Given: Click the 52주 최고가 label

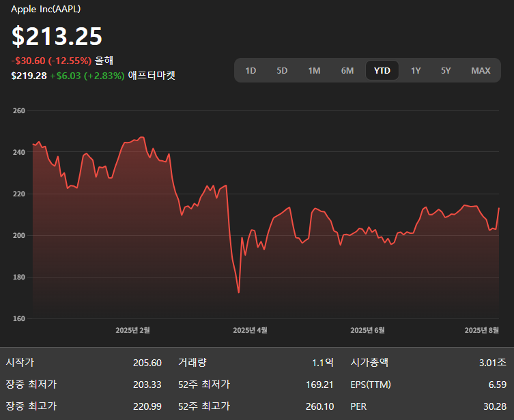Looking at the screenshot, I should (204, 406).
